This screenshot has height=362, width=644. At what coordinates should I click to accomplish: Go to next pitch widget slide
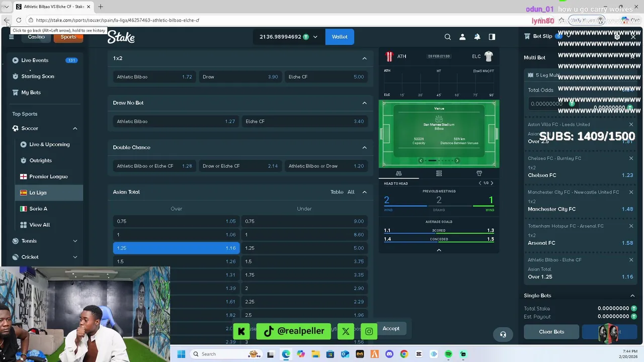click(x=457, y=160)
